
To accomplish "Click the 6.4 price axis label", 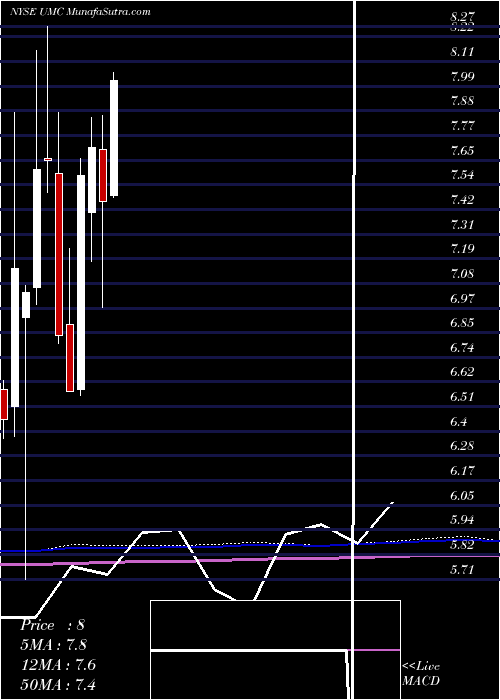I will [459, 421].
